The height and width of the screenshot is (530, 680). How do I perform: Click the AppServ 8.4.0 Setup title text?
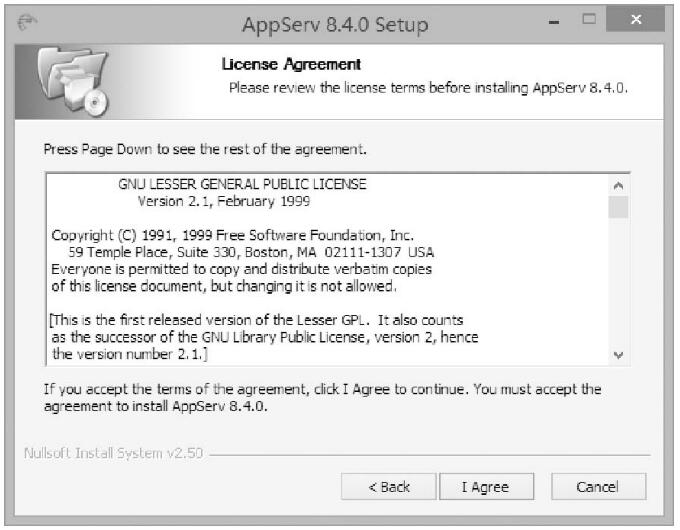[336, 24]
